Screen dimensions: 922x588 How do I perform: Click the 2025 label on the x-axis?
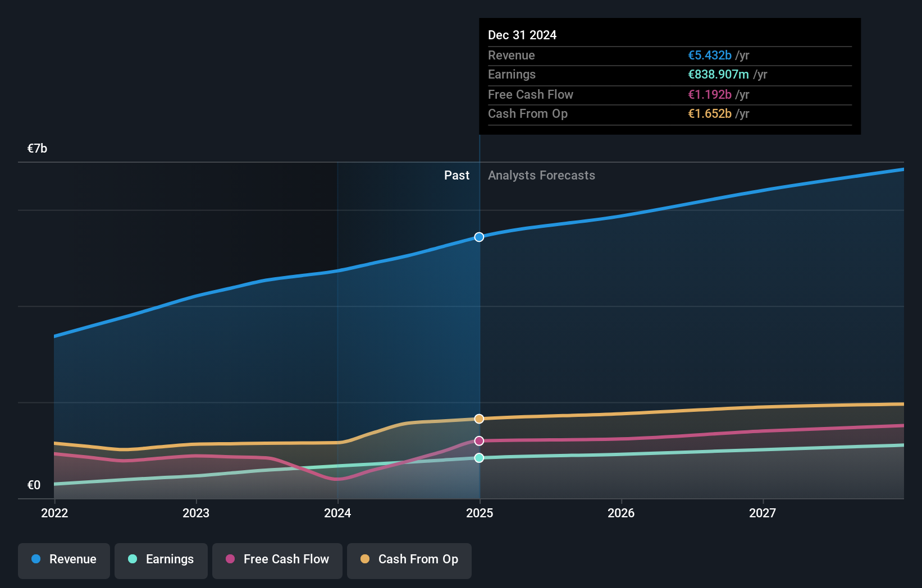478,513
